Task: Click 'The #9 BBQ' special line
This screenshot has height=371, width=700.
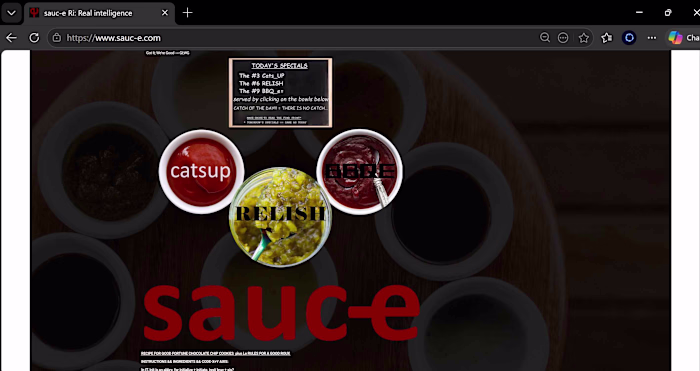Action: [x=261, y=91]
